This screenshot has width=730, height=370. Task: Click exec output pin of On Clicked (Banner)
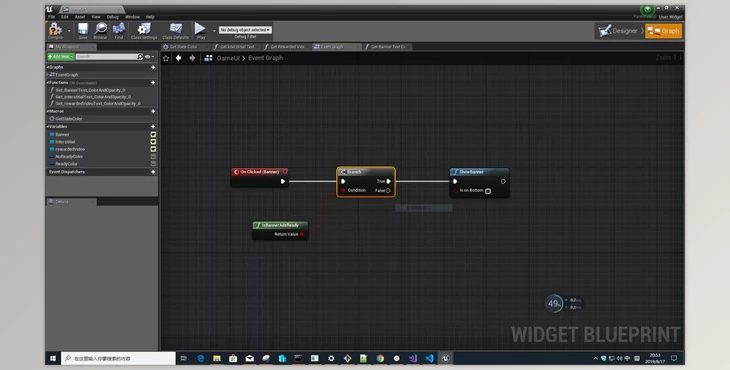click(283, 182)
